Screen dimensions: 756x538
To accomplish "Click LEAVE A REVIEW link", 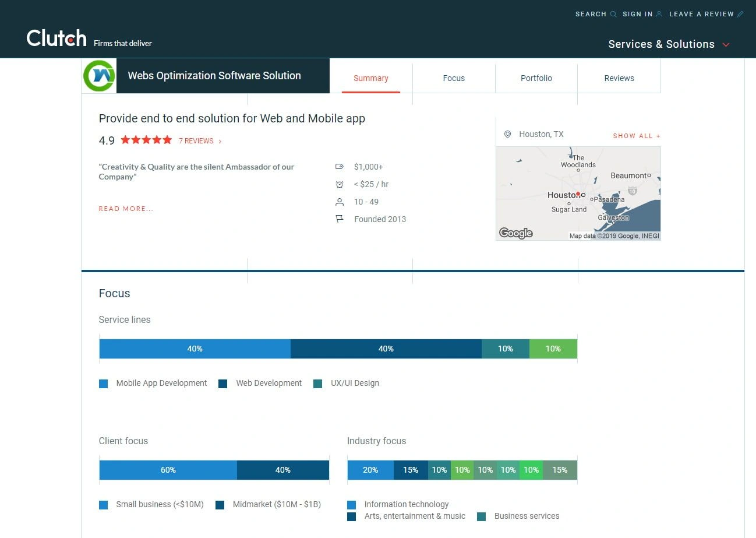I will coord(701,14).
